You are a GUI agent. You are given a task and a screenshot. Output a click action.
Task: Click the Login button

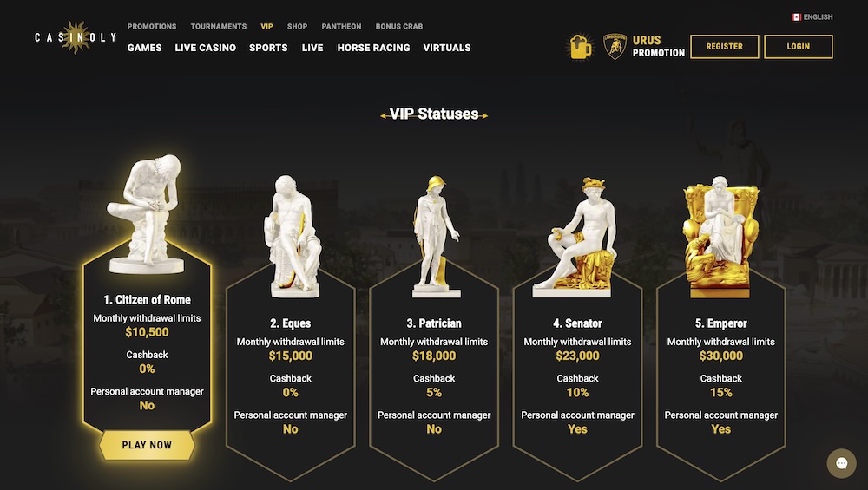pos(799,47)
